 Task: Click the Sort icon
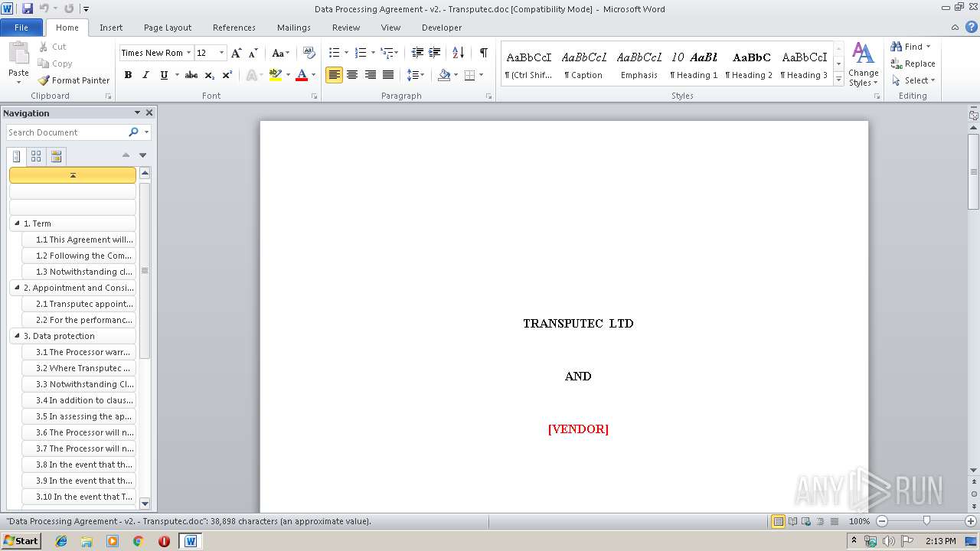(x=458, y=53)
